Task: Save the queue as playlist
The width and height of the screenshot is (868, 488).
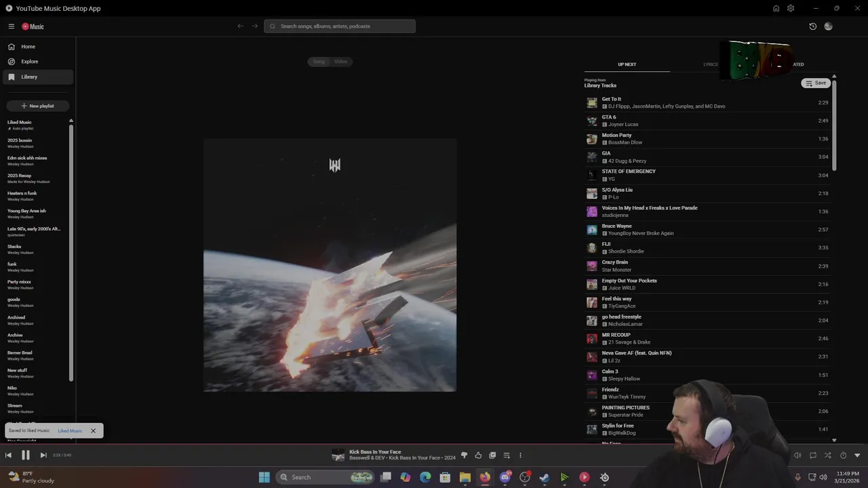Action: coord(816,83)
